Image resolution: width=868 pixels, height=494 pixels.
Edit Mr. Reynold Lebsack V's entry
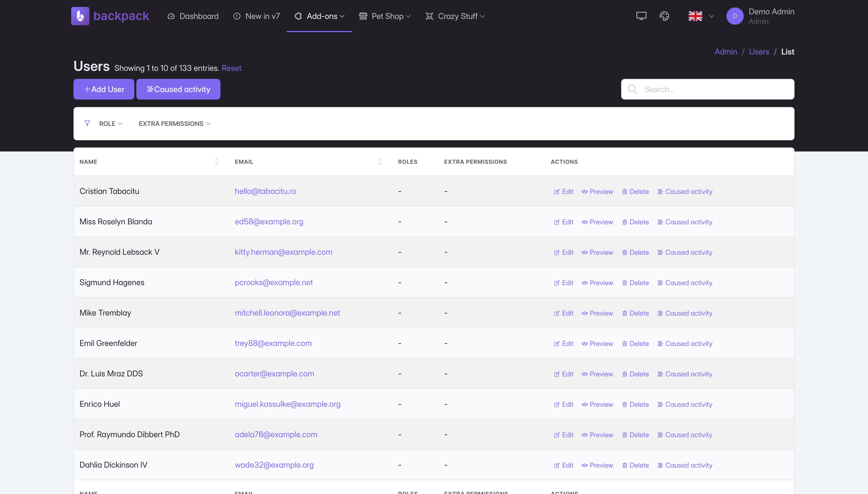[x=563, y=252]
